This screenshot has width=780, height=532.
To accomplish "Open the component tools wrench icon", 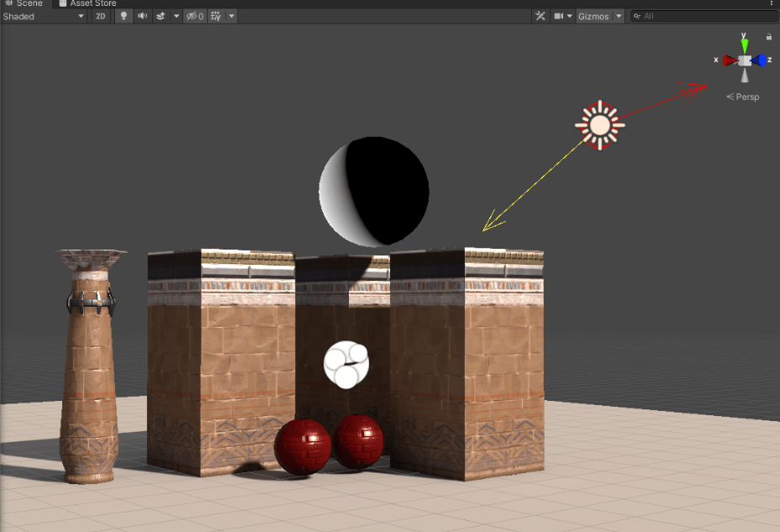I will coord(540,16).
